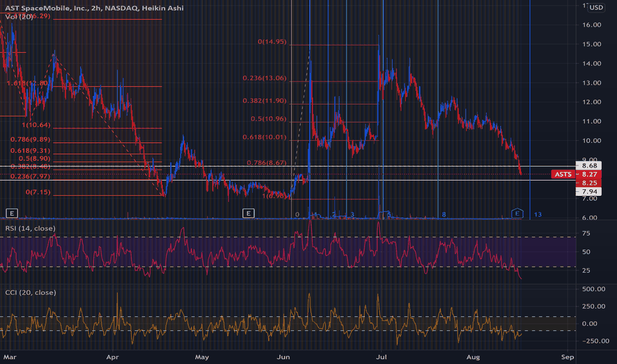Select the RSI (14, close) indicator legend
Screen dimensions: 617x364
(30, 228)
